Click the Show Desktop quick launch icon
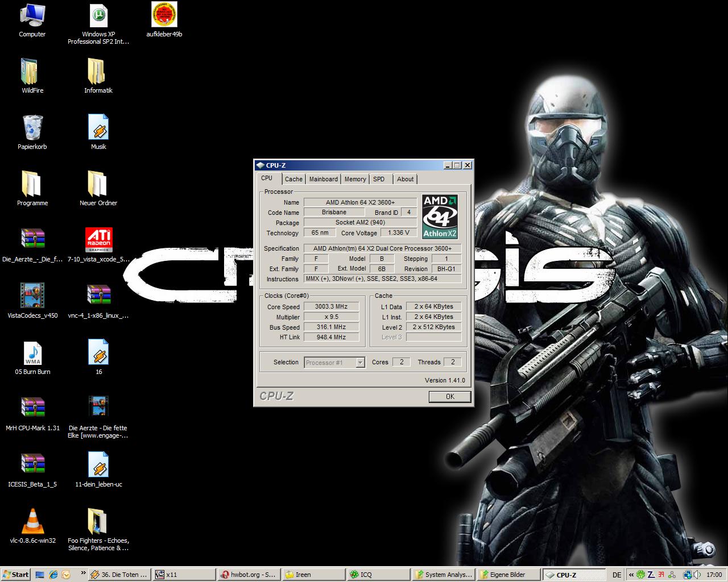Screen dimensions: 728x582 (x=40, y=575)
